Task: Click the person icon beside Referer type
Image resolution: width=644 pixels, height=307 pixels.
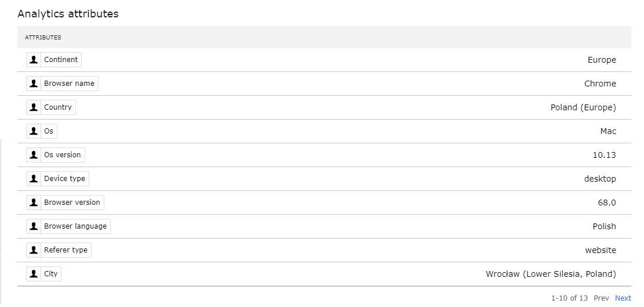Action: (x=34, y=250)
